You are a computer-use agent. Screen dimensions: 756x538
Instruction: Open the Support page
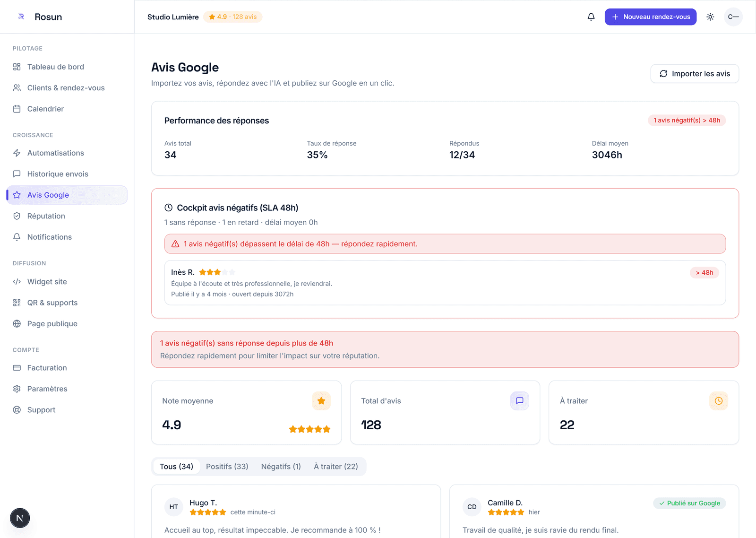coord(67,410)
